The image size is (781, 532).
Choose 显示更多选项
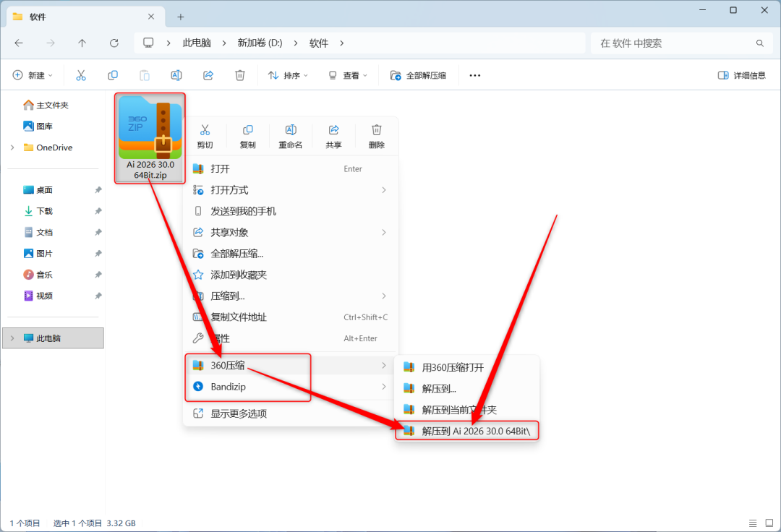tap(291, 413)
